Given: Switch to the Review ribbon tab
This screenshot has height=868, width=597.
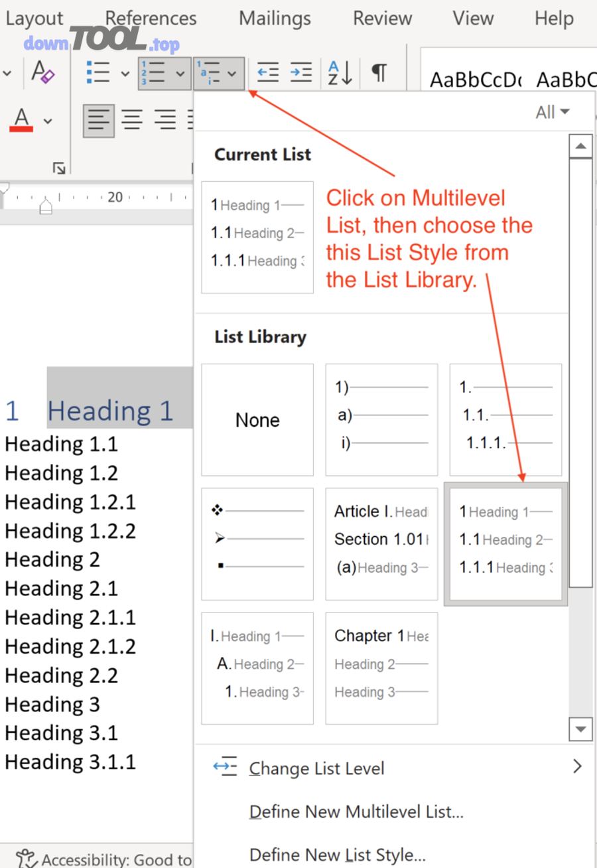Looking at the screenshot, I should [x=382, y=19].
